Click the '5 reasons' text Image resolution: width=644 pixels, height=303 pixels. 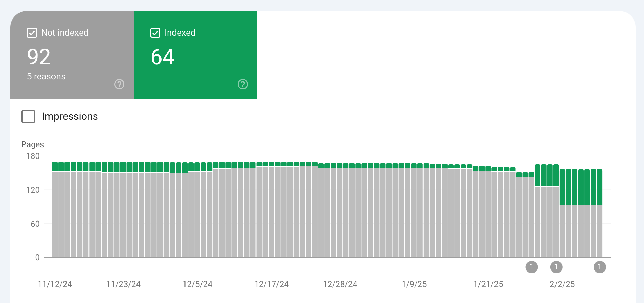coord(46,77)
